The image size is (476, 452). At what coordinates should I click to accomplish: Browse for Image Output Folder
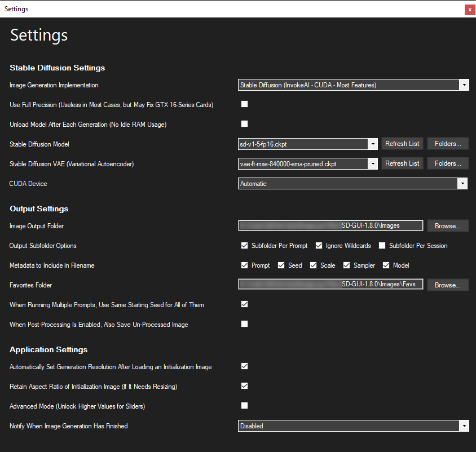click(448, 225)
